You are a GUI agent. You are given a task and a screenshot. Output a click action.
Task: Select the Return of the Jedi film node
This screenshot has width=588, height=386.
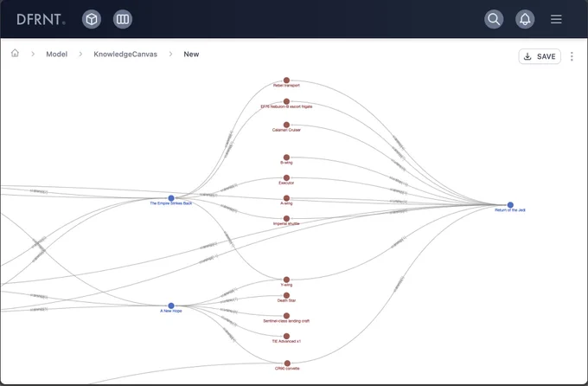tap(510, 204)
